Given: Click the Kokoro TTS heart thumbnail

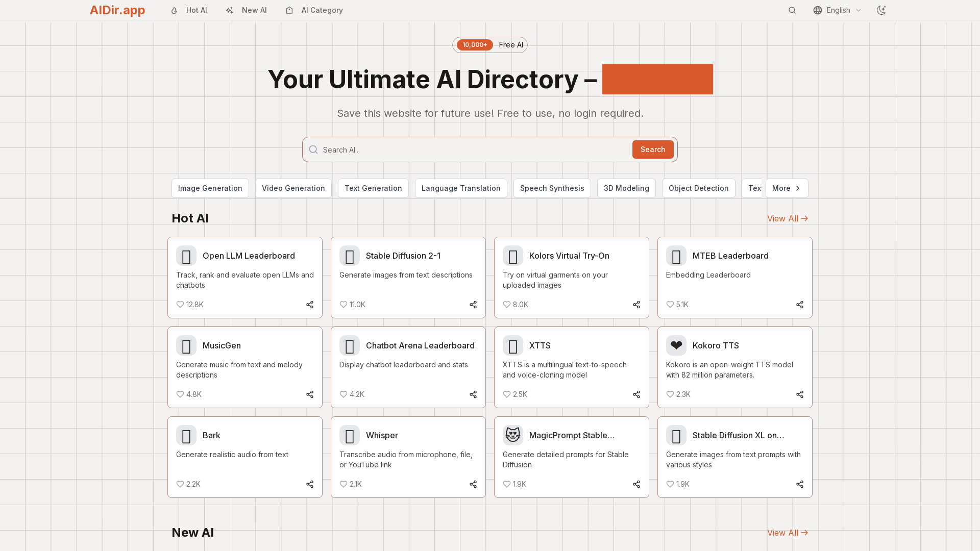Looking at the screenshot, I should pyautogui.click(x=676, y=345).
